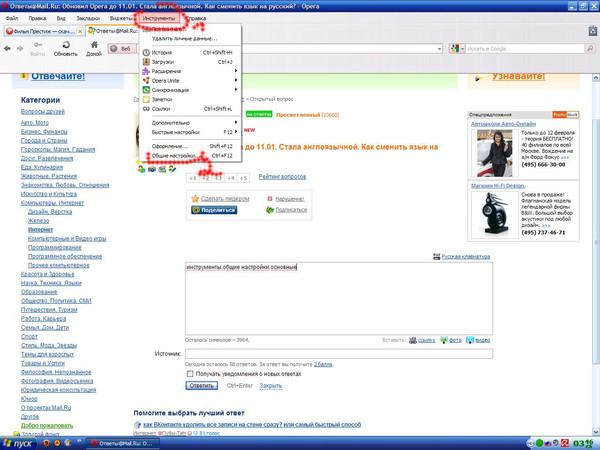
Task: Click the Закрыть link
Action: coord(271,386)
